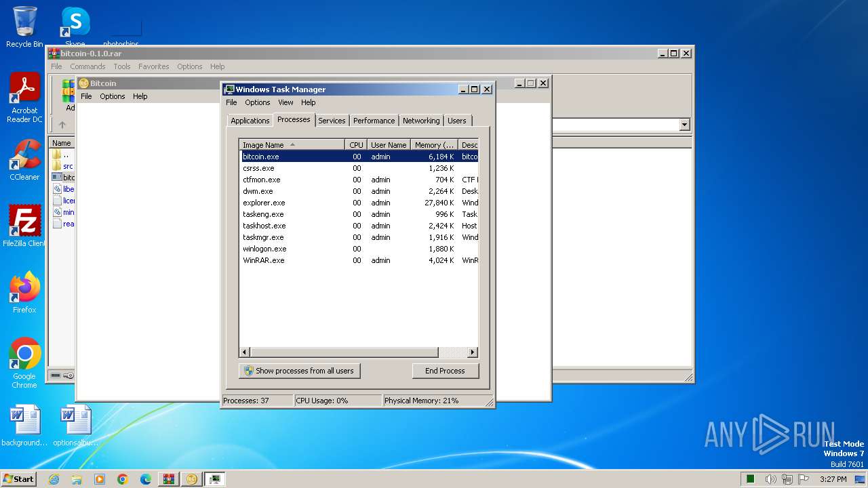Open Firefox desktop shortcut
Image resolution: width=868 pixels, height=488 pixels.
point(24,293)
